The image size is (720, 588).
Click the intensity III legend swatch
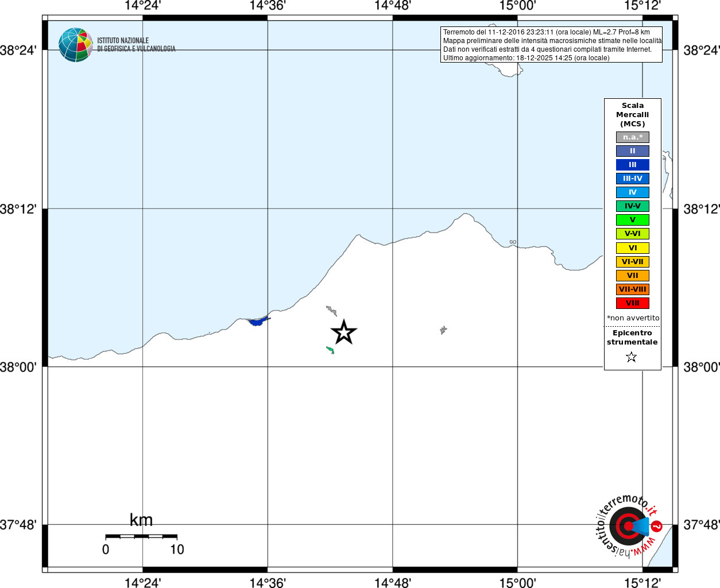(633, 165)
